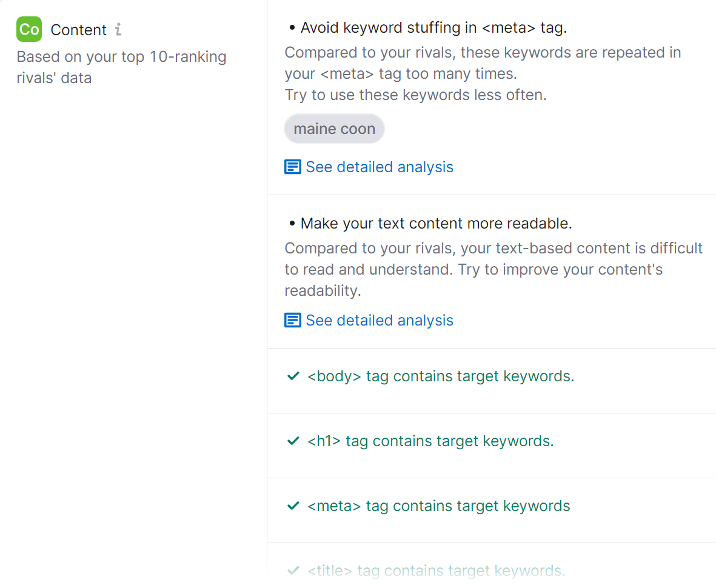This screenshot has height=588, width=716.
Task: Open detailed analysis for keyword stuffing issue
Action: point(380,166)
